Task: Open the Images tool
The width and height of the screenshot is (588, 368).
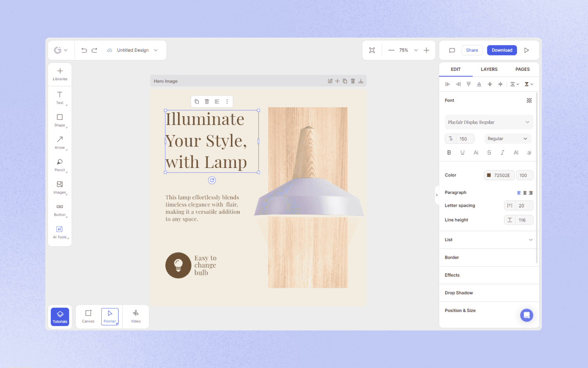Action: (60, 187)
